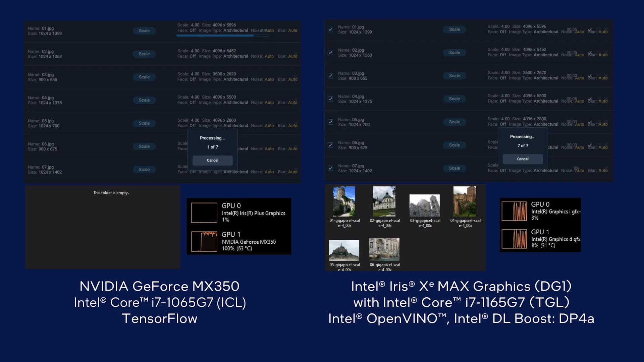Viewport: 644px width, 362px height.
Task: Click the done checkmark for 01.jpg in Intel panel
Action: click(590, 29)
